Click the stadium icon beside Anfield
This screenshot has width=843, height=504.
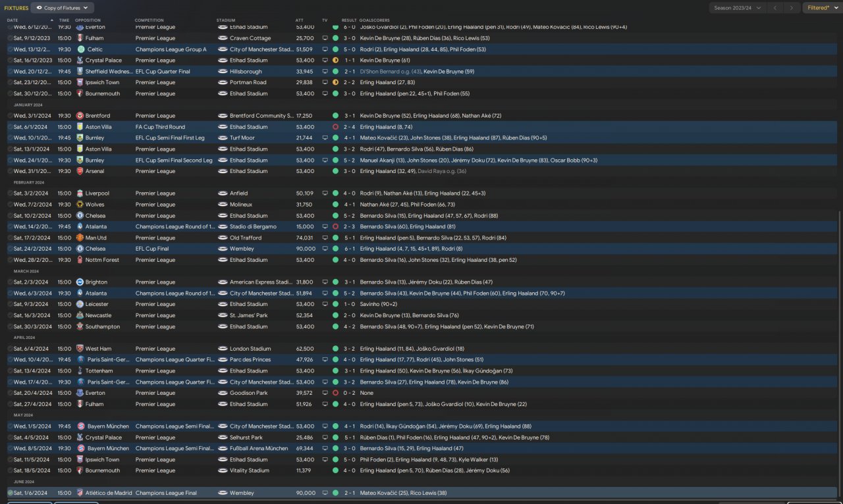click(x=222, y=193)
